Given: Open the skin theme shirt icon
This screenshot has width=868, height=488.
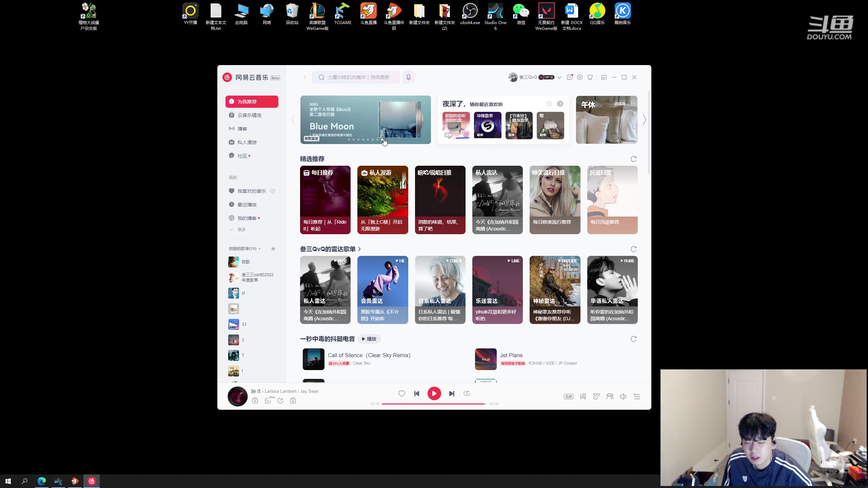Looking at the screenshot, I should tap(590, 77).
